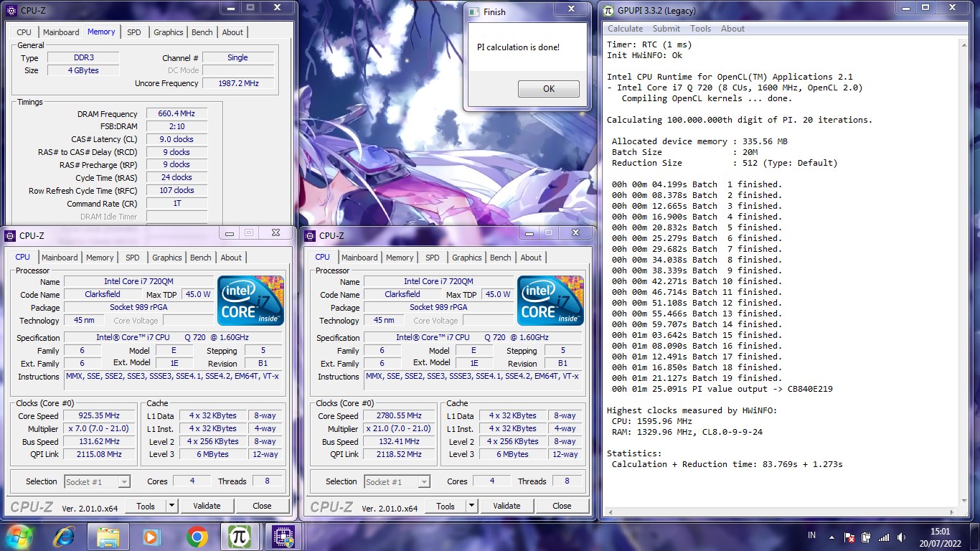Click the Uncore Frequency value 1987.2 MHz
Screen dimensions: 980x551
click(238, 83)
